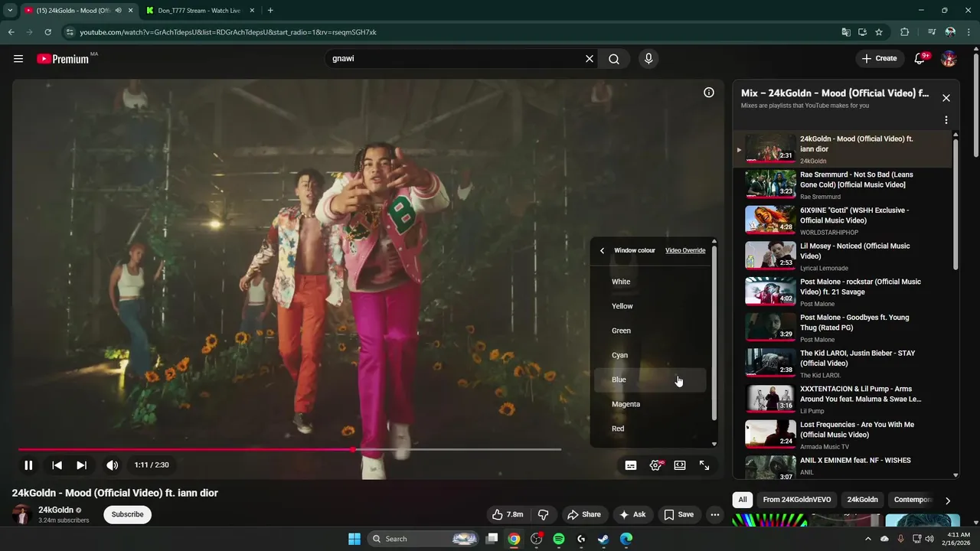Play Rae Sremmurd Not So Bad video
The image size is (980, 551).
(x=842, y=184)
